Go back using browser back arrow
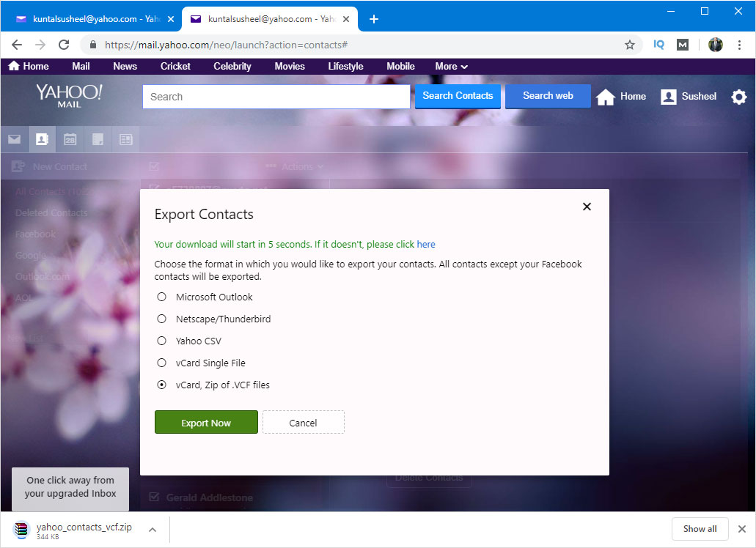Screen dimensions: 756x548 (x=17, y=45)
